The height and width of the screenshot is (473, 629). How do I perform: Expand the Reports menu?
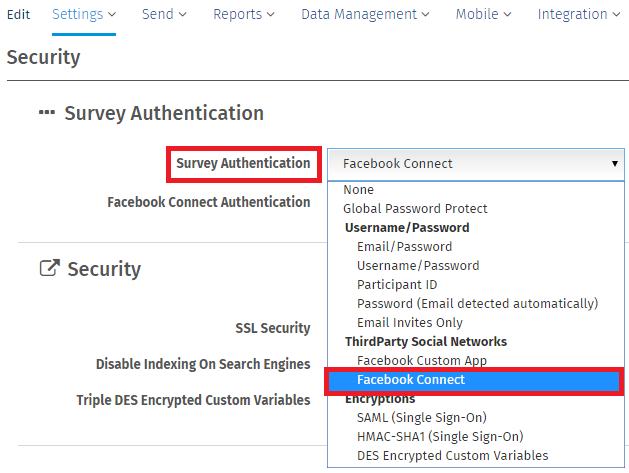[x=243, y=14]
